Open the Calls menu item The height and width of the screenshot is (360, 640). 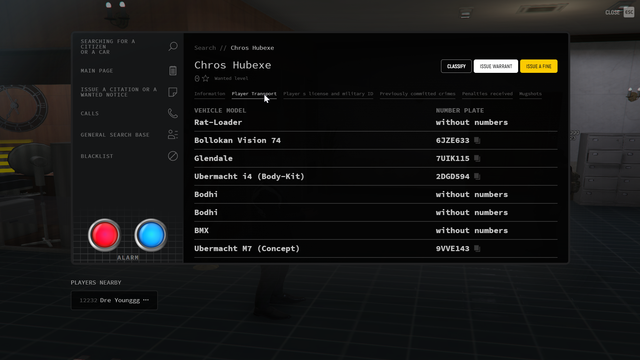(x=128, y=113)
